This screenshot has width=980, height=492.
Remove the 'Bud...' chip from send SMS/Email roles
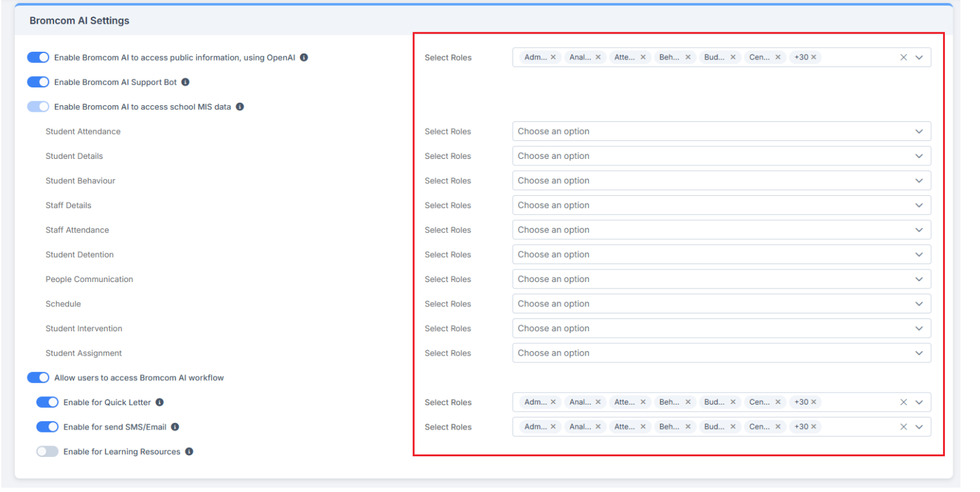733,427
